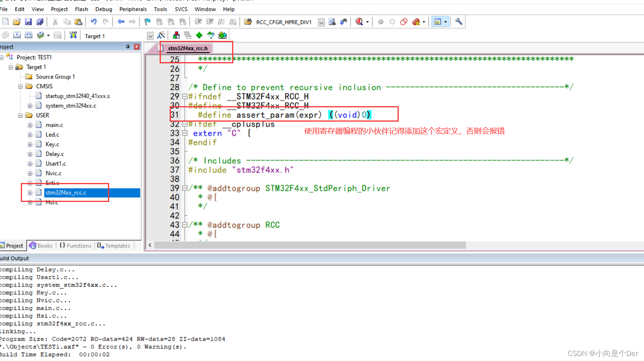This screenshot has width=644, height=361.
Task: Collapse the CMSIS group
Action: click(x=20, y=86)
